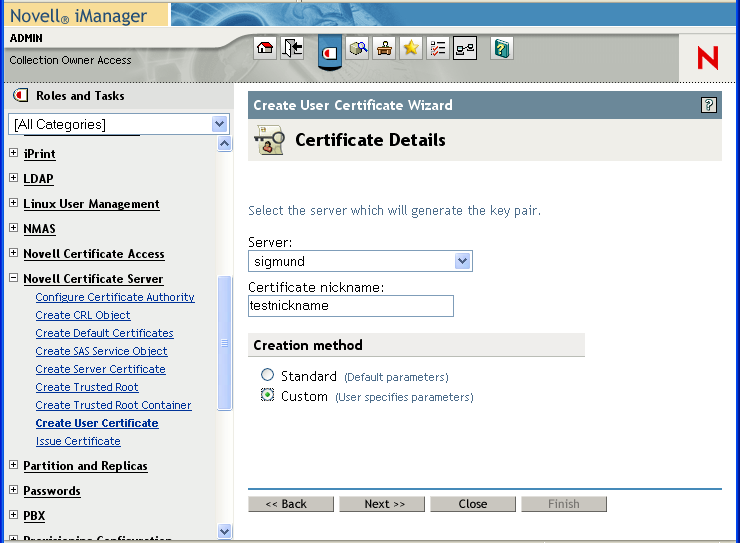Click the Exit door icon
Viewport: 740px width, 543px height.
click(x=292, y=48)
